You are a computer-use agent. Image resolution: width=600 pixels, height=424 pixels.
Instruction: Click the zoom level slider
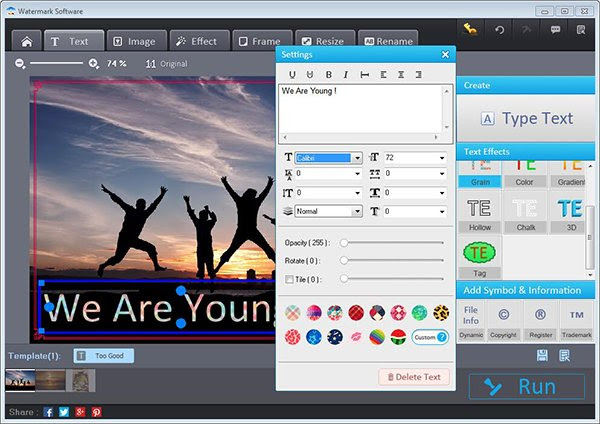point(57,63)
